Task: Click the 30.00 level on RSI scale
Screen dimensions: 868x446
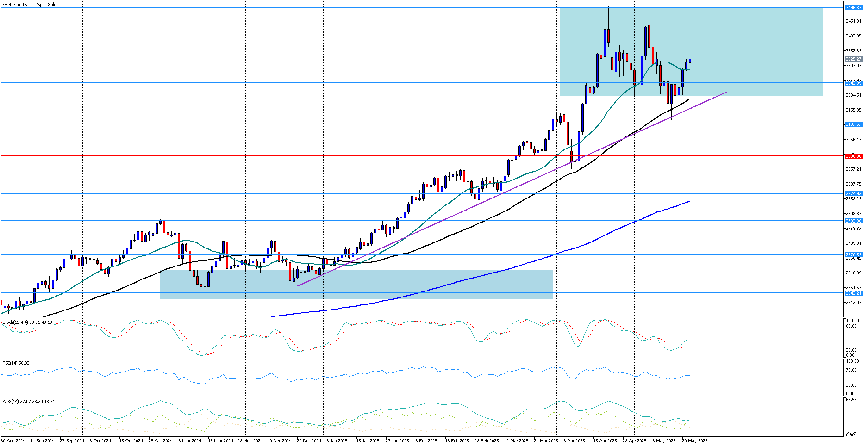Action: (851, 385)
